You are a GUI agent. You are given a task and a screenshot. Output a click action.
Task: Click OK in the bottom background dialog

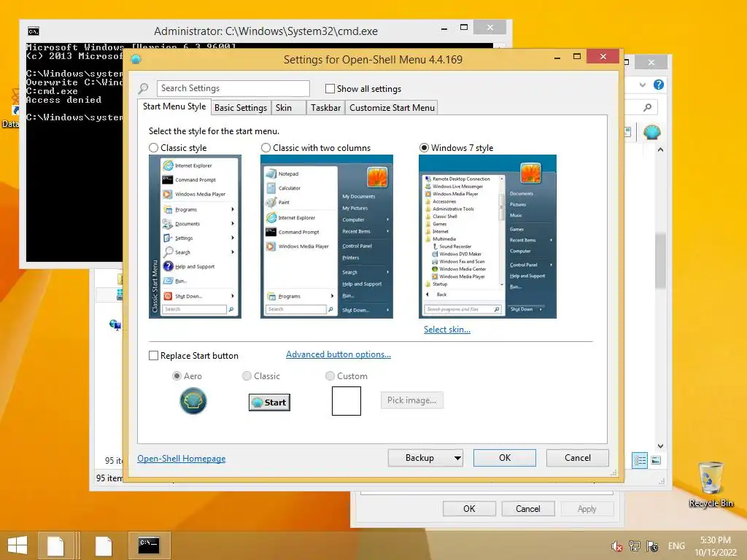click(x=469, y=508)
